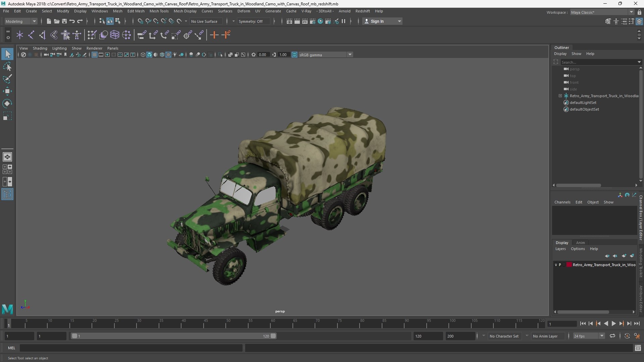644x362 pixels.
Task: Toggle smooth shade all in viewport toolbar
Action: click(x=149, y=55)
